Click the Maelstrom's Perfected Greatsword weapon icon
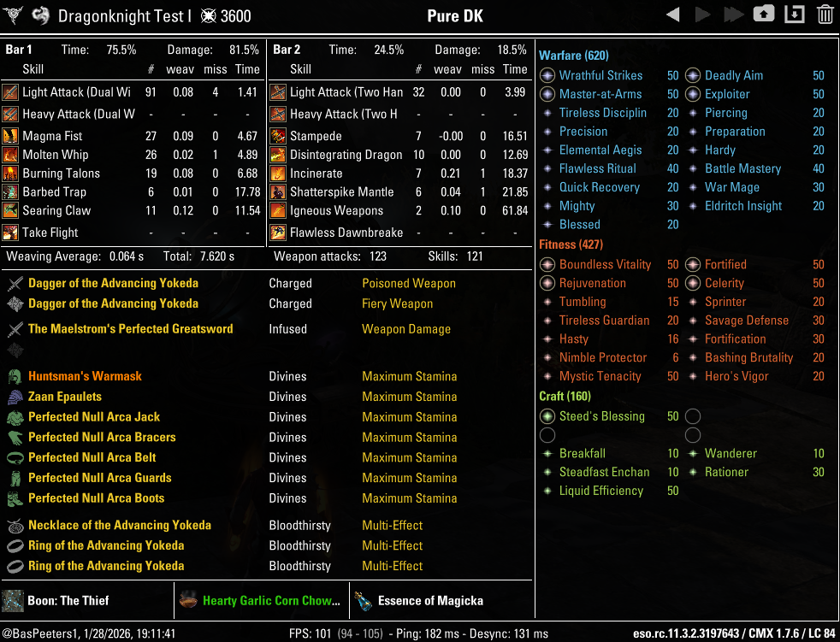The width and height of the screenshot is (840, 642). click(15, 329)
